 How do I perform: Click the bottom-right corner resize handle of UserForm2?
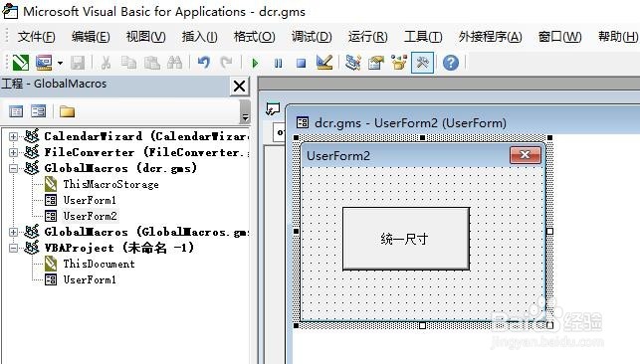tap(549, 325)
